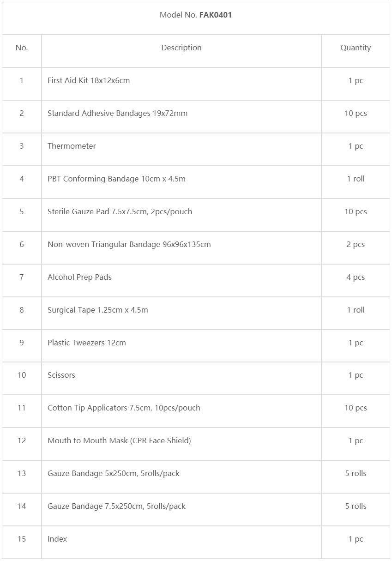The image size is (392, 561).
Task: Click the 4 pcs quantity cell
Action: [x=356, y=277]
